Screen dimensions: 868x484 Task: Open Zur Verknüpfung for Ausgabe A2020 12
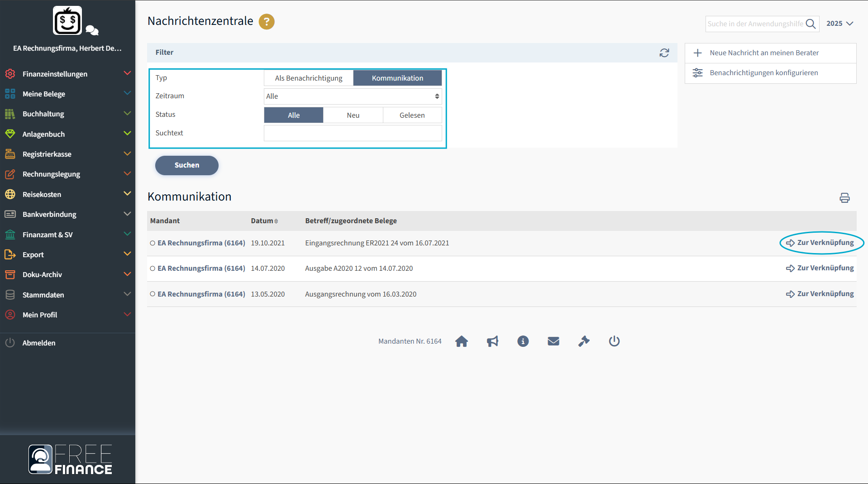click(x=820, y=268)
